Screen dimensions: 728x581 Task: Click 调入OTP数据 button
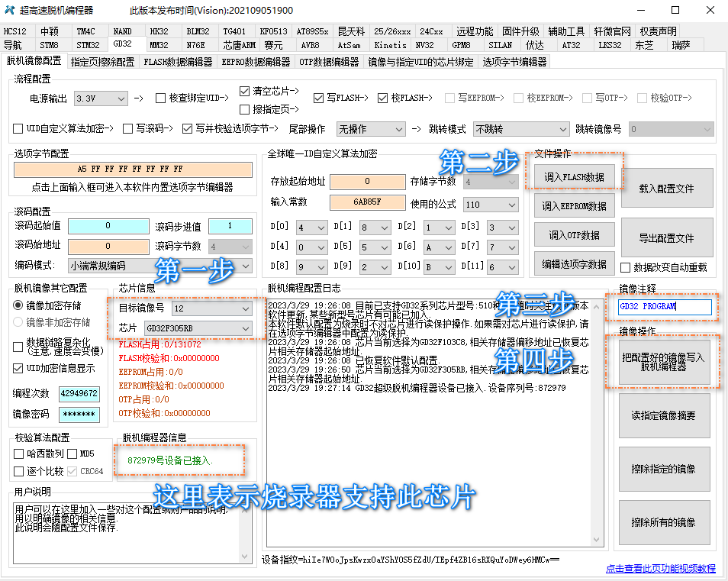[575, 235]
